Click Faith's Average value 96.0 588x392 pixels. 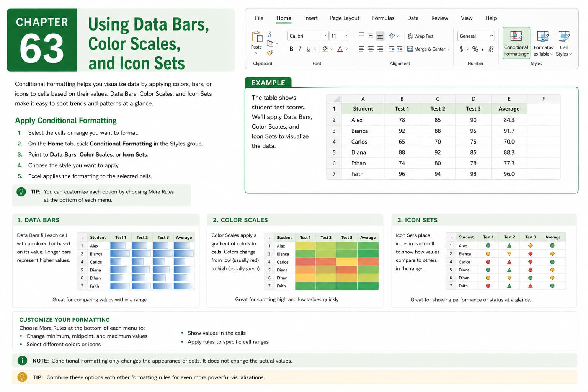coord(509,174)
